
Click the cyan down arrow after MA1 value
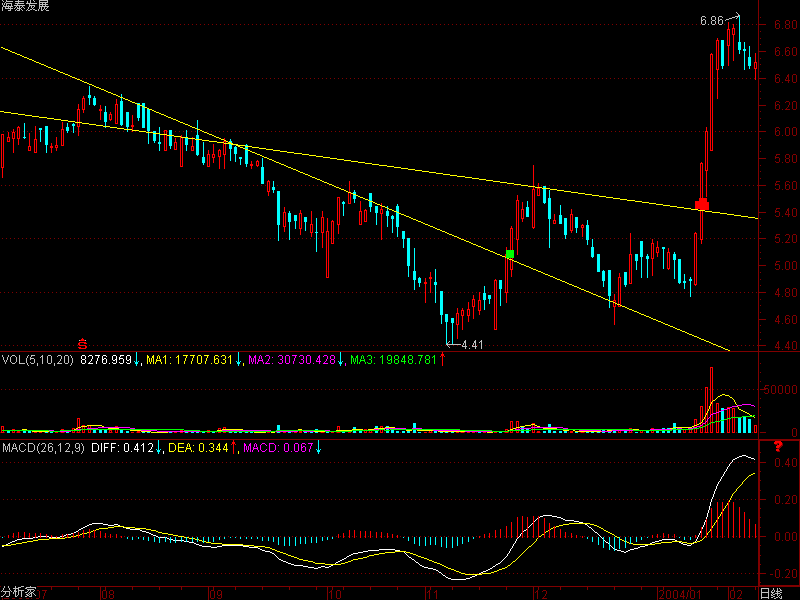coord(240,360)
